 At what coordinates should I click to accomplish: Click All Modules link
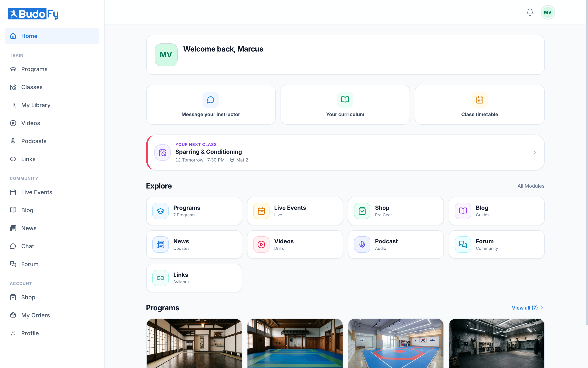coord(531,186)
